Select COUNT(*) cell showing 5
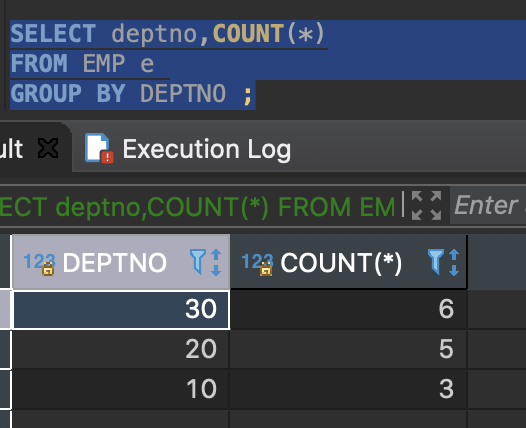Viewport: 526px width, 428px height. coord(349,349)
